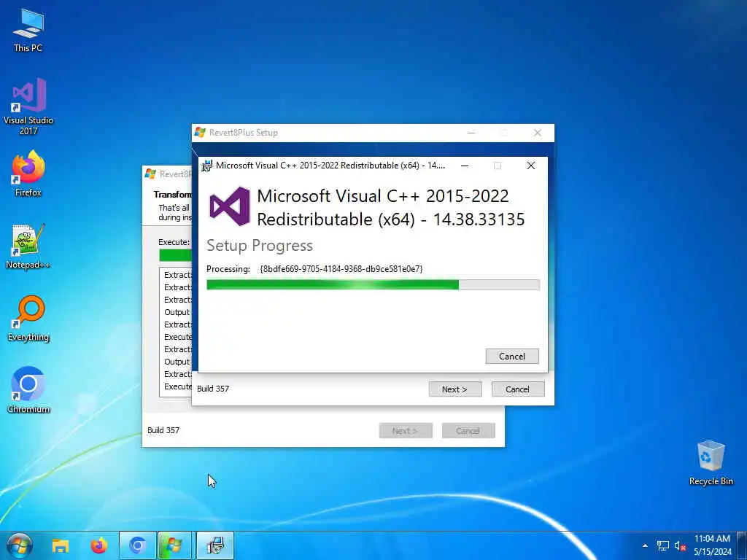Switch to the Visual C++ installer taskbar button
Viewport: 747px width, 560px height.
point(215,545)
